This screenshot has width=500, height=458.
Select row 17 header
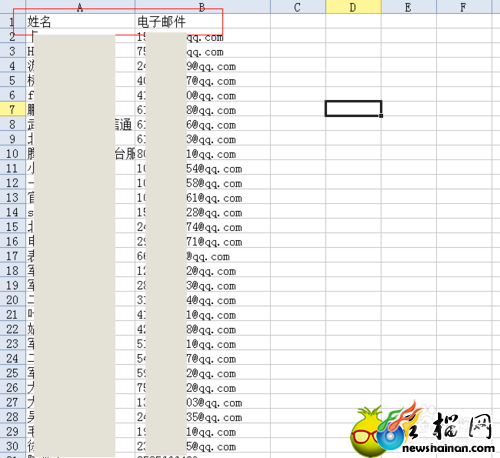click(x=13, y=256)
